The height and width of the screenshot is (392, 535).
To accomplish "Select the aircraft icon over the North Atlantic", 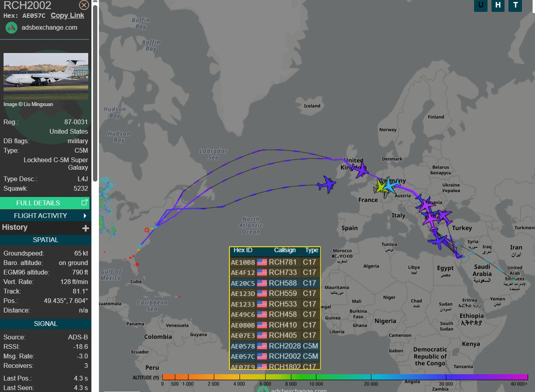I will point(327,184).
